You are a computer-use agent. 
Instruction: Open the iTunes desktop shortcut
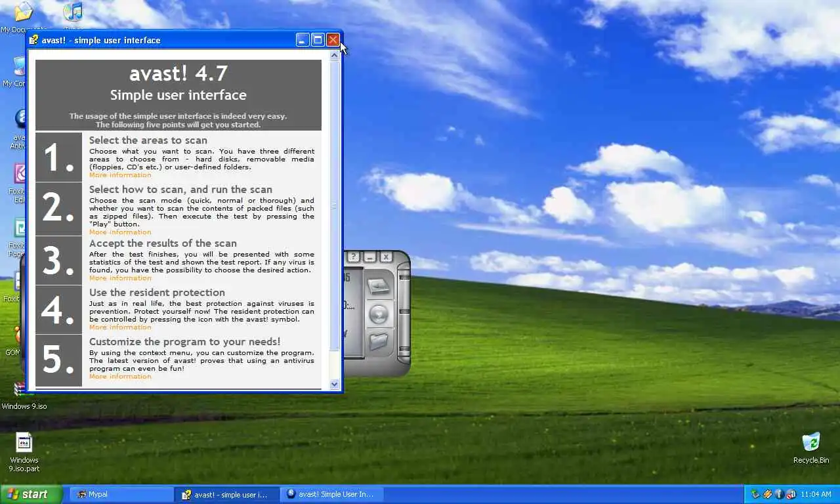(x=73, y=11)
